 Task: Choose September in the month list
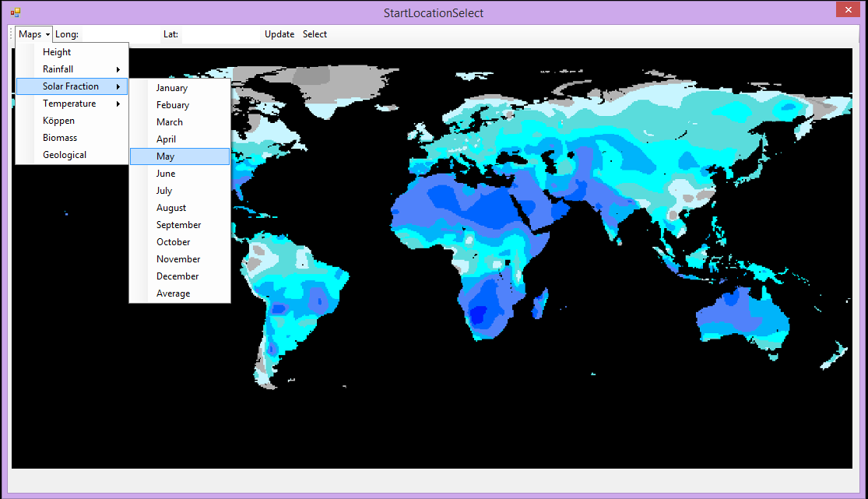180,225
